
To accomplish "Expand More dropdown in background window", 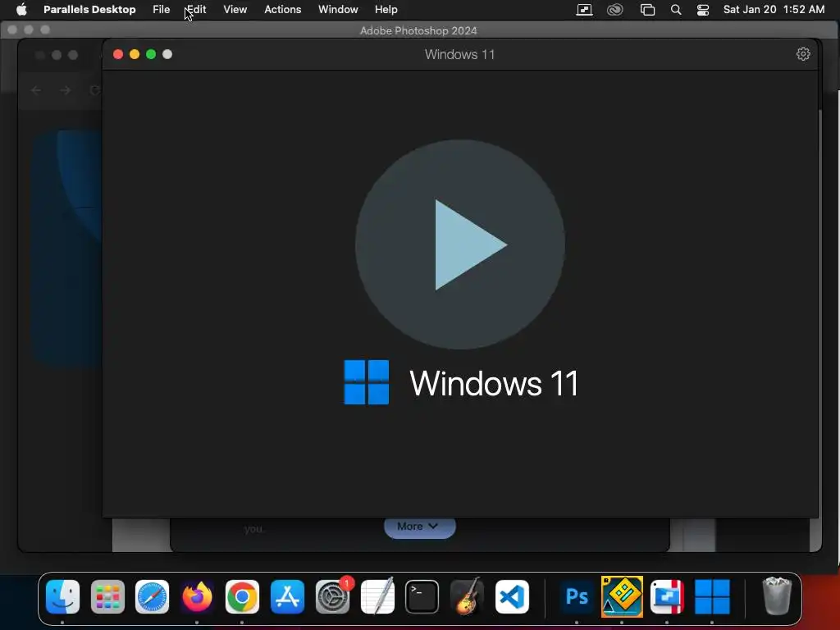I will [x=419, y=527].
